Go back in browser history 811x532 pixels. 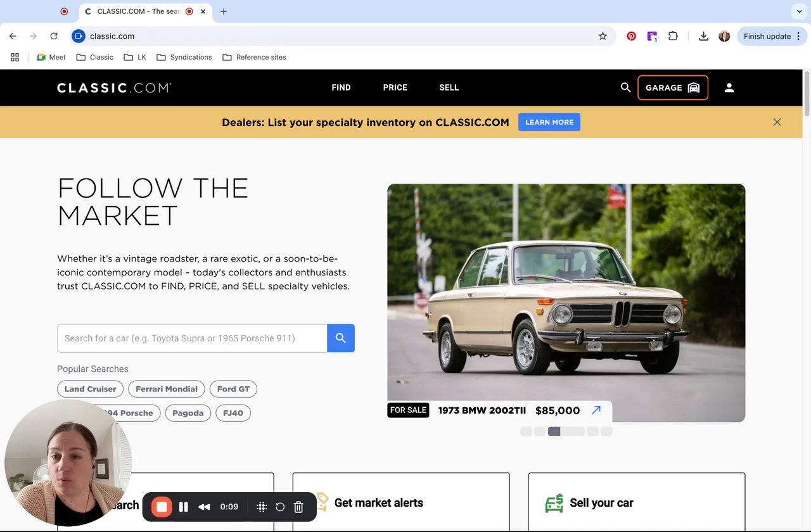coord(13,36)
